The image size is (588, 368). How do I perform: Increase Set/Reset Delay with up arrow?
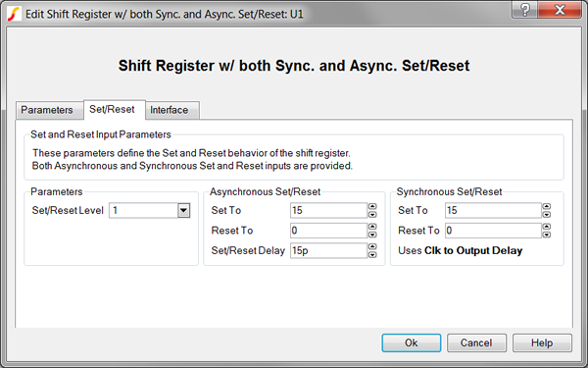point(372,246)
